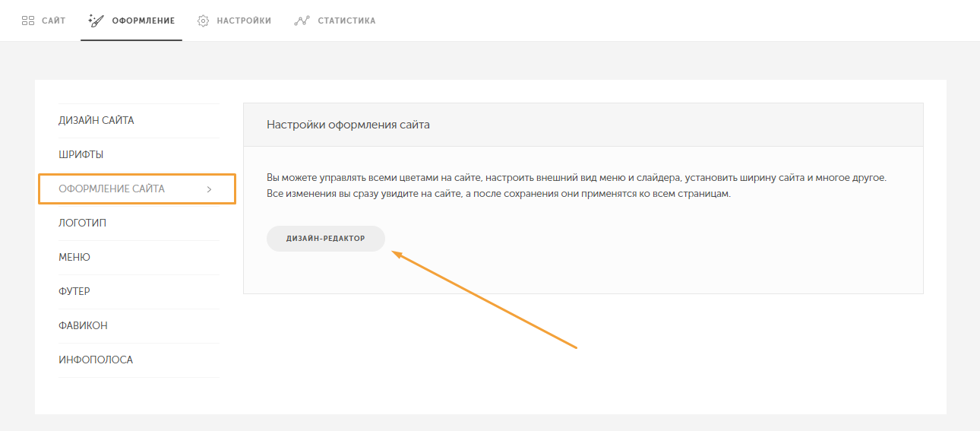Click the grid icon beside Сайт
Image resolution: width=980 pixels, height=431 pixels.
click(27, 21)
